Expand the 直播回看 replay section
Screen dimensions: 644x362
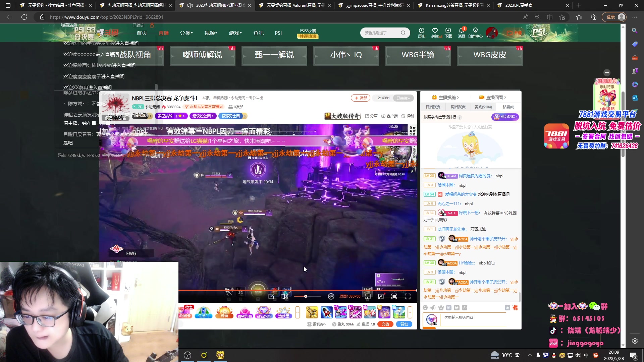click(x=493, y=98)
